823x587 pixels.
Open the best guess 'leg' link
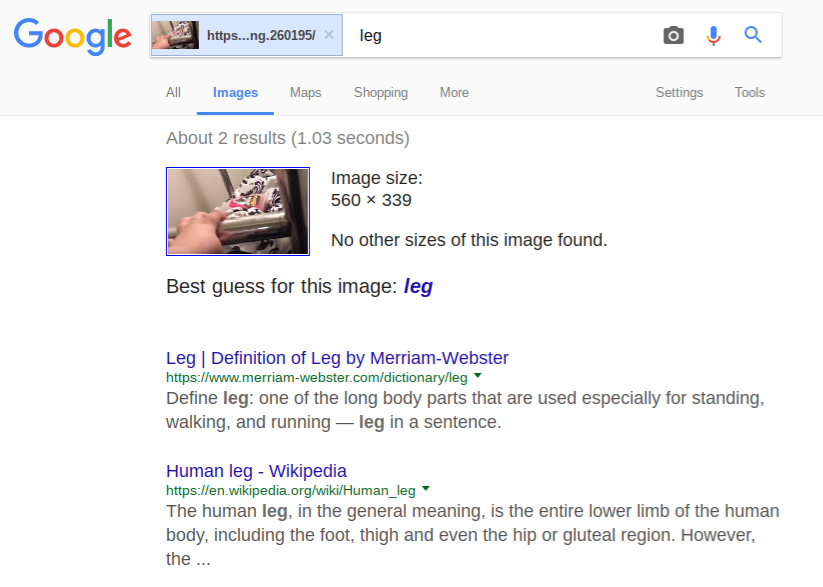pos(418,287)
